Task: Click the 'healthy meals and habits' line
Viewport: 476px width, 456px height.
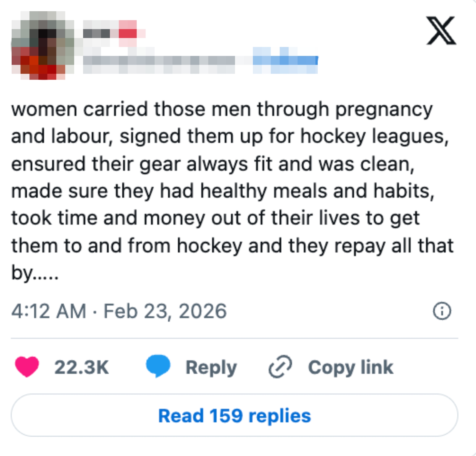Action: (x=317, y=191)
